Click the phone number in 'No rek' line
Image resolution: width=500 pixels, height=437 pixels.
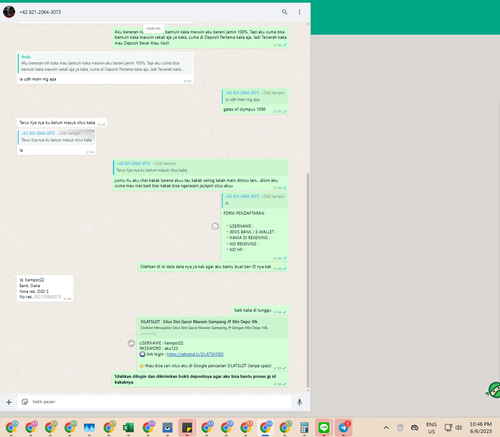(47, 297)
